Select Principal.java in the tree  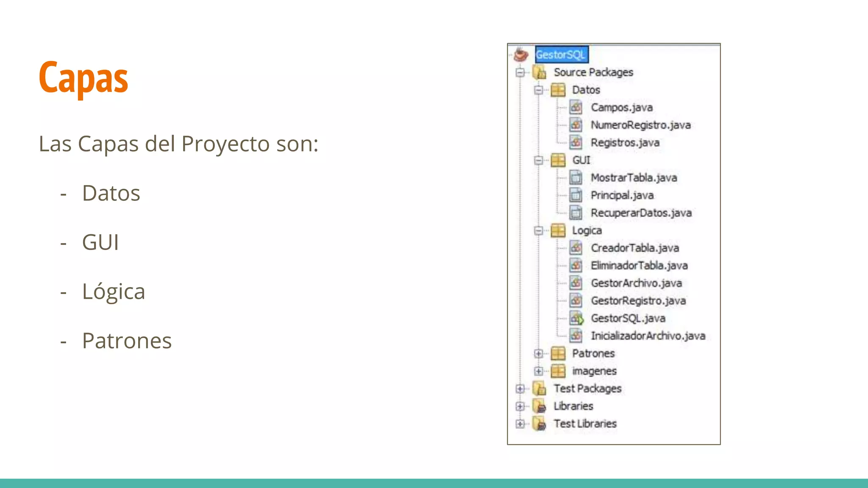(x=622, y=195)
